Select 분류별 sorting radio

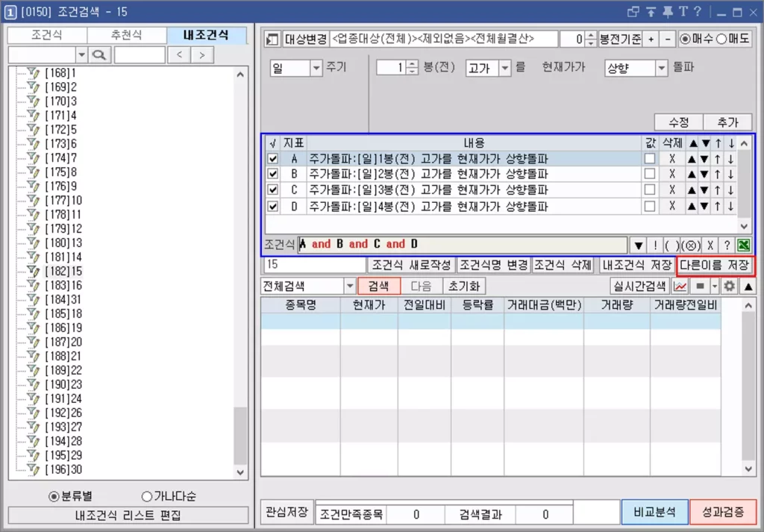tap(54, 496)
